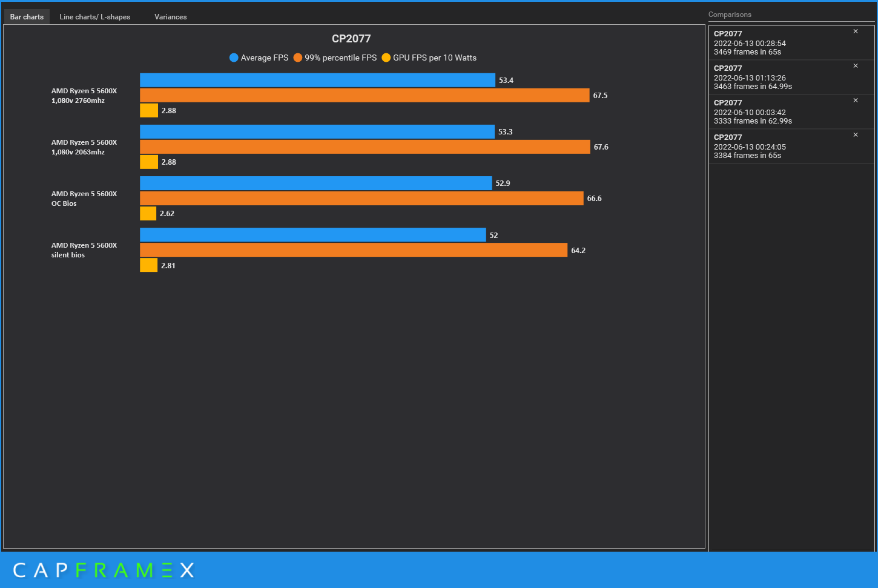Select the comparison with 3333 frames in 62.99s

pos(791,112)
